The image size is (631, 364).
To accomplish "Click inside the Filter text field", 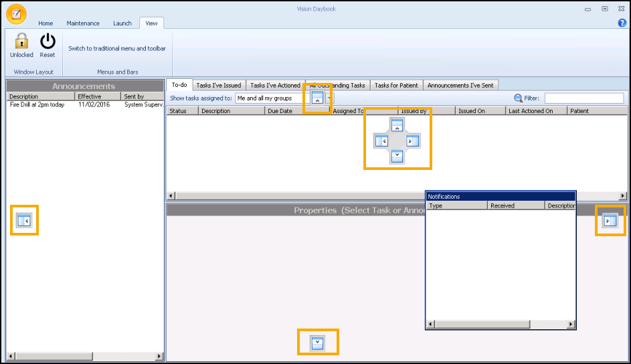I will coord(583,98).
